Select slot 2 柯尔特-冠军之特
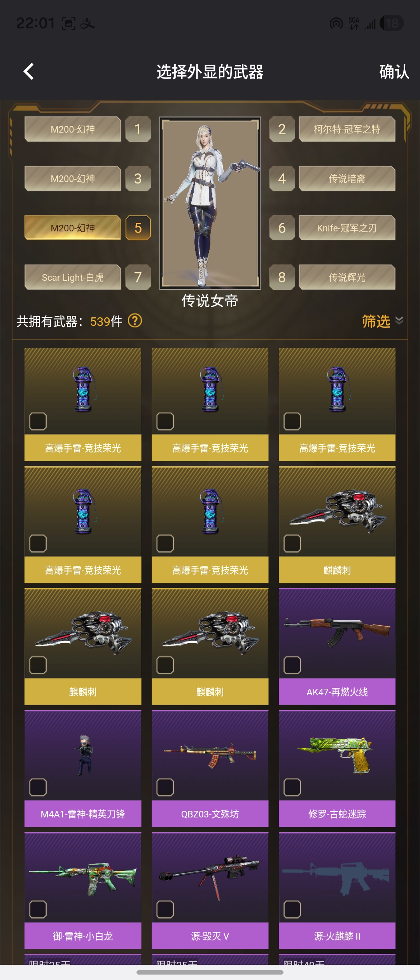 tap(347, 129)
